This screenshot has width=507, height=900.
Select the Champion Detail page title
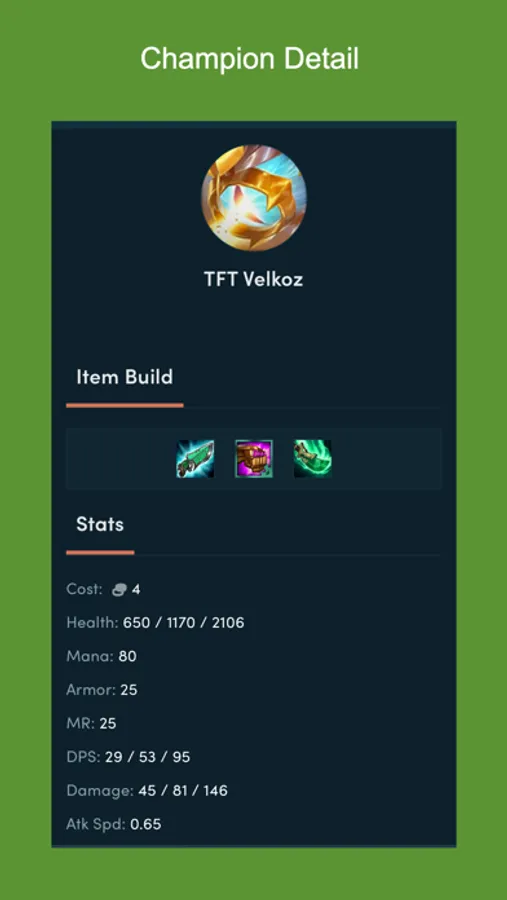click(250, 59)
